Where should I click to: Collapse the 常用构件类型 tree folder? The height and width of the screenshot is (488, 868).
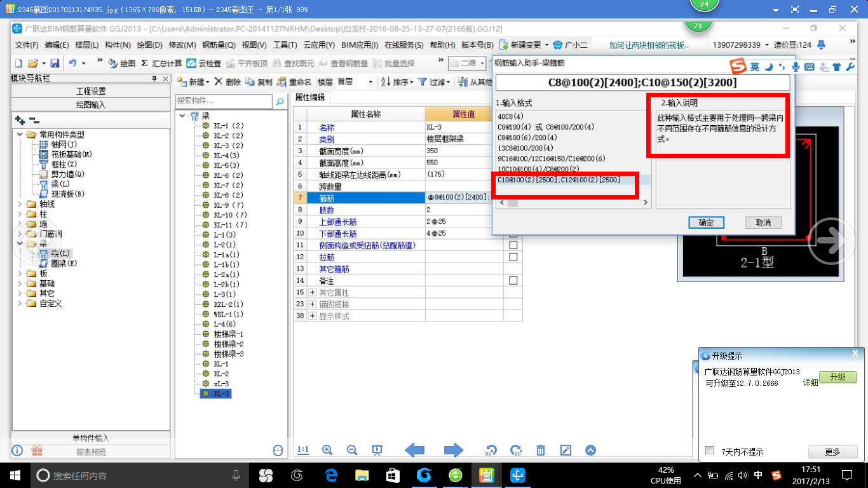(20, 135)
